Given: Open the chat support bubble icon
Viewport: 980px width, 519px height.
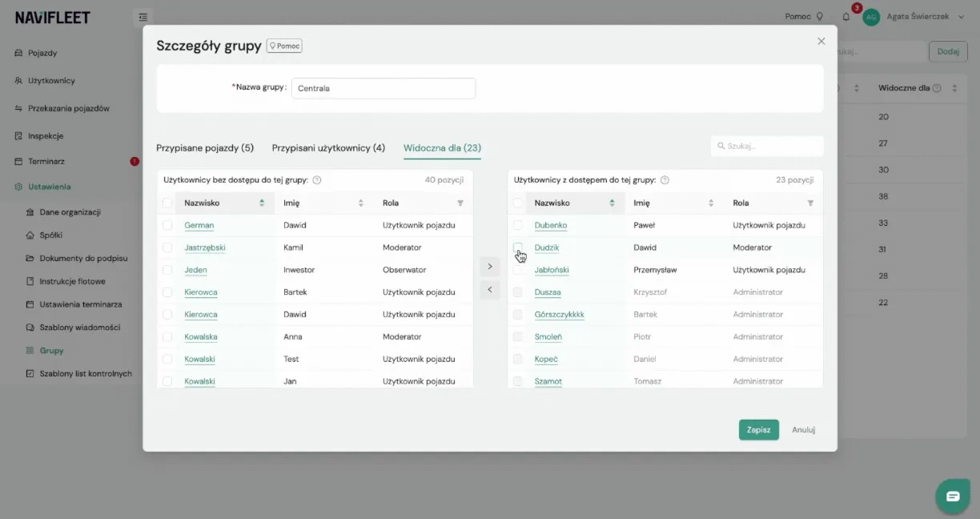Looking at the screenshot, I should [953, 496].
